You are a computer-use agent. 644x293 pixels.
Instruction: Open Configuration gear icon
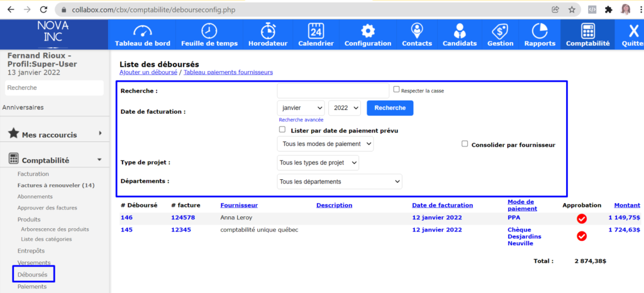[367, 31]
